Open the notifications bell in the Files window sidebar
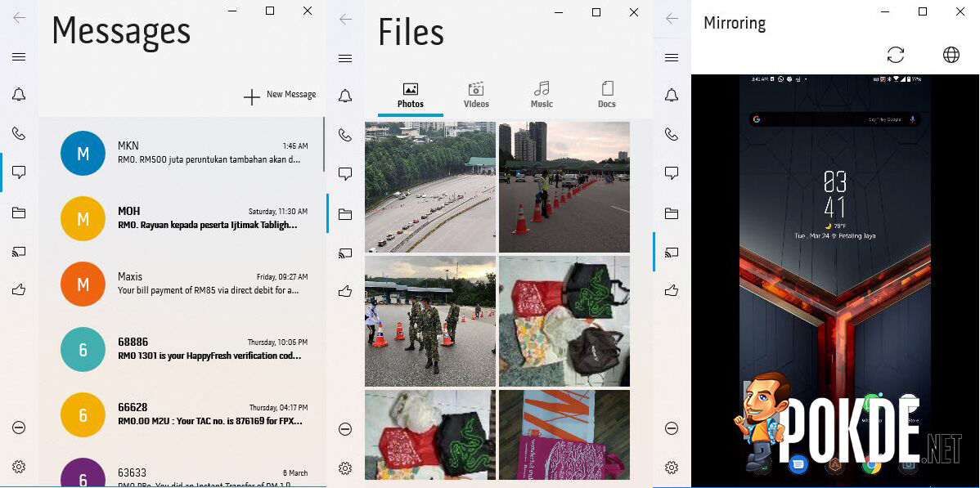The image size is (980, 488). coord(345,96)
